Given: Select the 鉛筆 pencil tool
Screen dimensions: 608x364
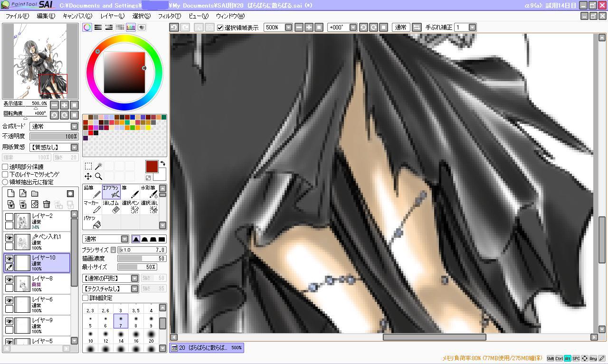Looking at the screenshot, I should [92, 192].
